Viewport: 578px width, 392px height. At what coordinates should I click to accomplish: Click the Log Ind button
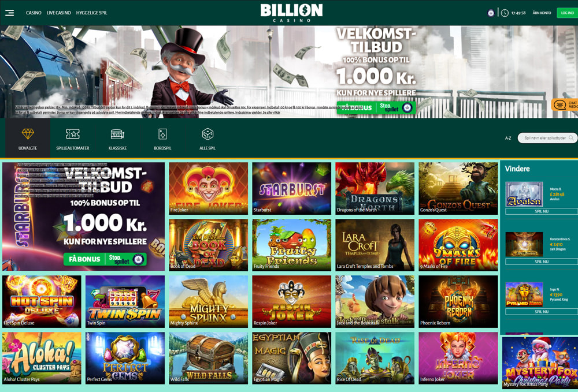coord(568,13)
